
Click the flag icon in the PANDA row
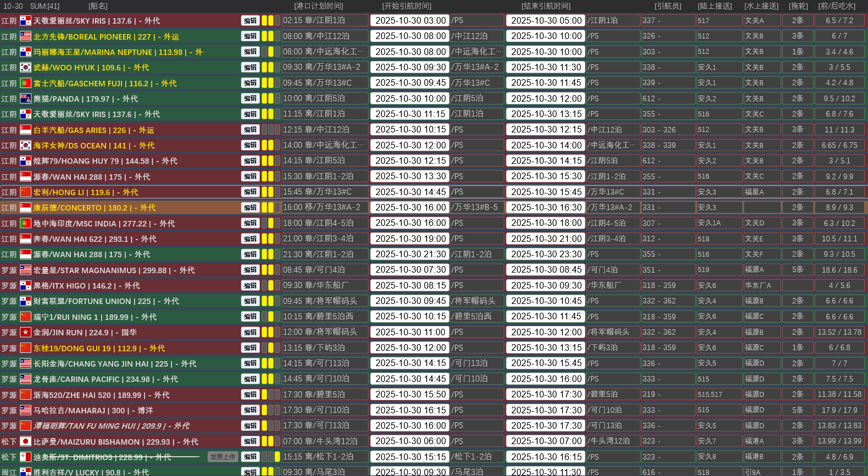(25, 99)
